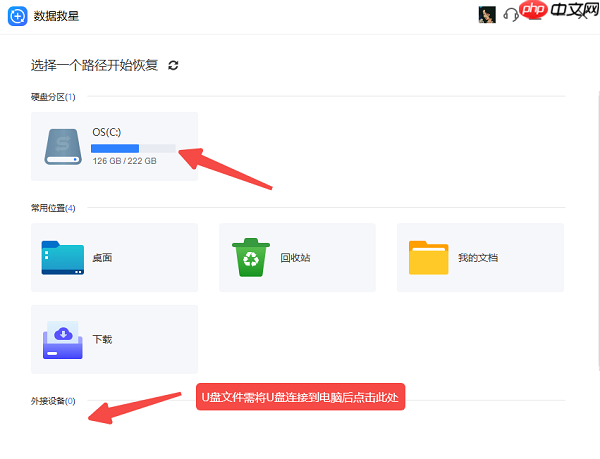Choose 回收站 as recovery location
This screenshot has width=600, height=459.
pyautogui.click(x=294, y=258)
